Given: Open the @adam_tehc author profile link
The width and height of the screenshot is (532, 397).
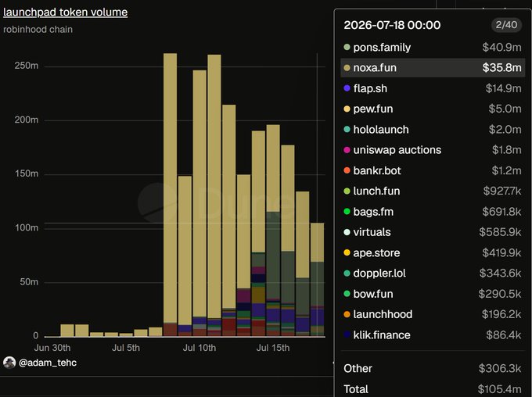Looking at the screenshot, I should click(48, 363).
